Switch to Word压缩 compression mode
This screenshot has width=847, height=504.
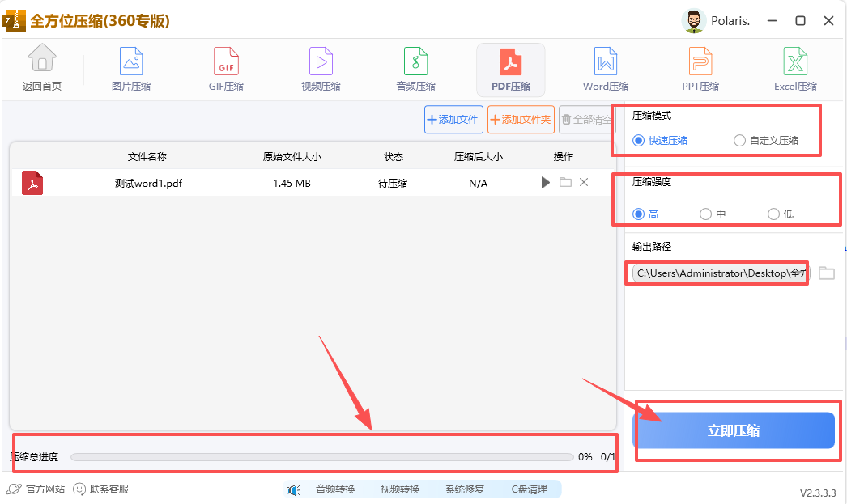tap(605, 69)
